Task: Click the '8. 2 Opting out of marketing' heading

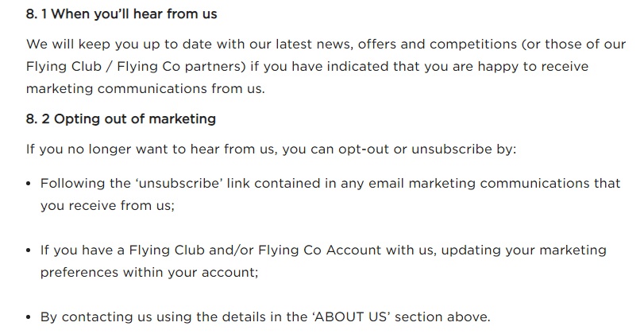Action: click(121, 119)
